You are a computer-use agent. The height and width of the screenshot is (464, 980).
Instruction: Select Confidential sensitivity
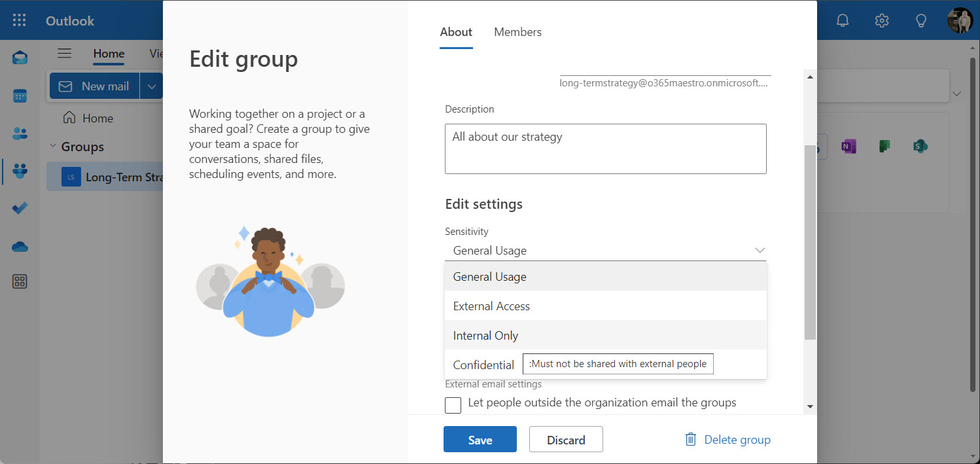483,365
